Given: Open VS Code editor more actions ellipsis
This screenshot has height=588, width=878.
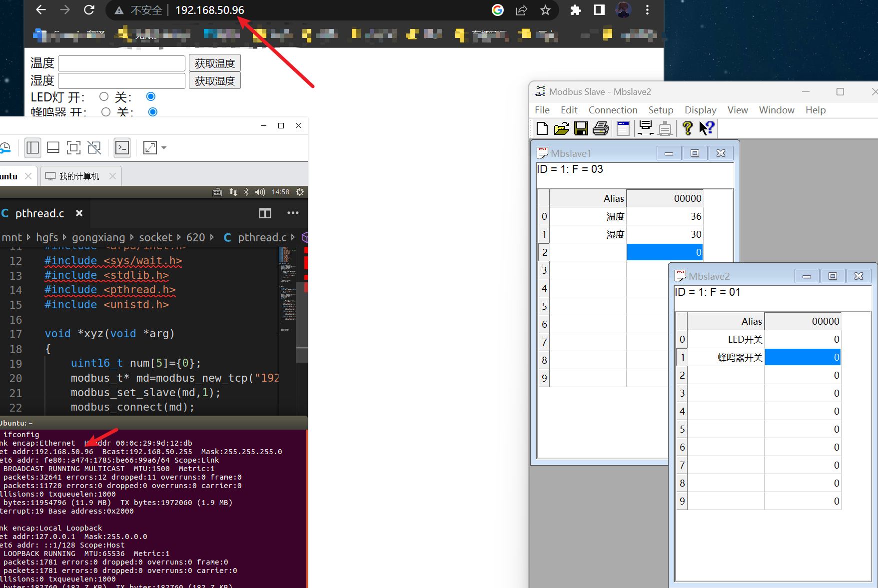Looking at the screenshot, I should click(293, 213).
